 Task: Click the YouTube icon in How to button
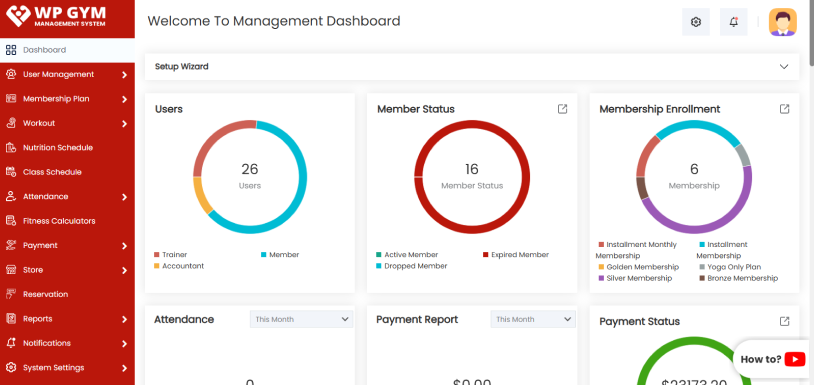(x=795, y=359)
